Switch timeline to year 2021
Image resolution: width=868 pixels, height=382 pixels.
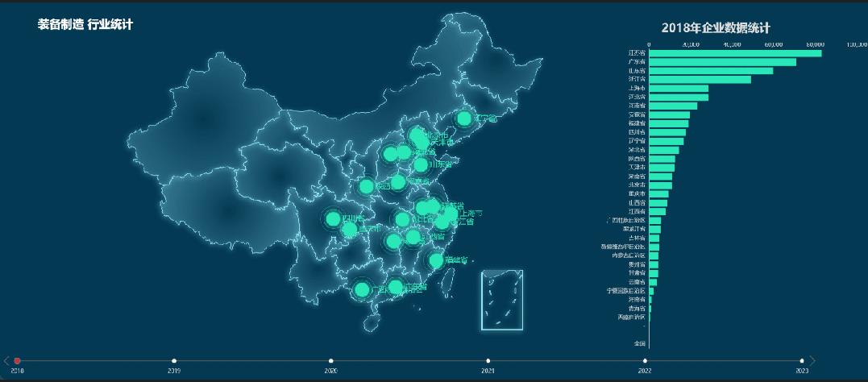point(488,360)
